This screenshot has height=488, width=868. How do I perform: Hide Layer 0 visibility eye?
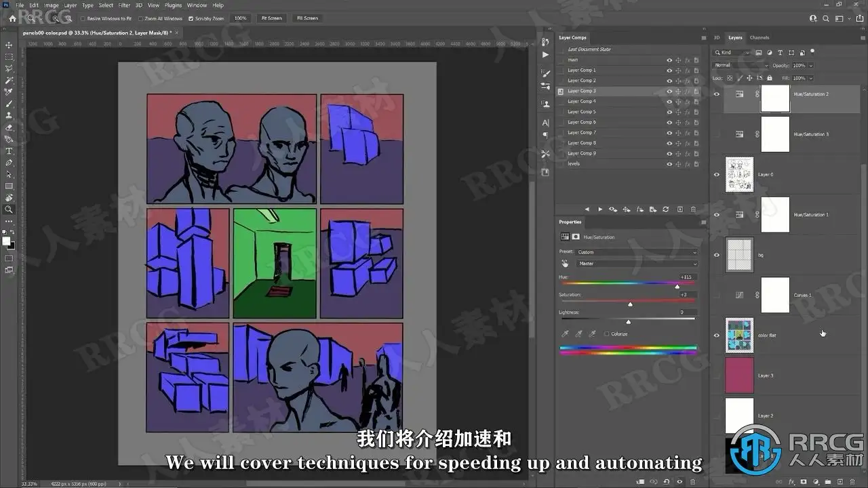tap(717, 174)
